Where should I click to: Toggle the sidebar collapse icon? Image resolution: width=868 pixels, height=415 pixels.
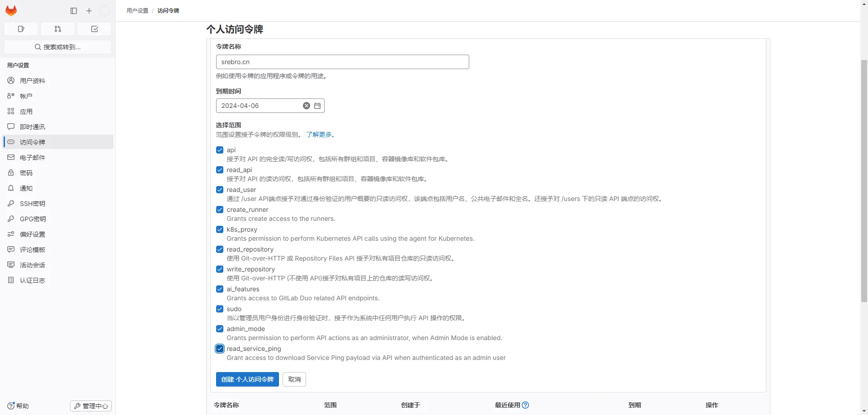tap(74, 11)
